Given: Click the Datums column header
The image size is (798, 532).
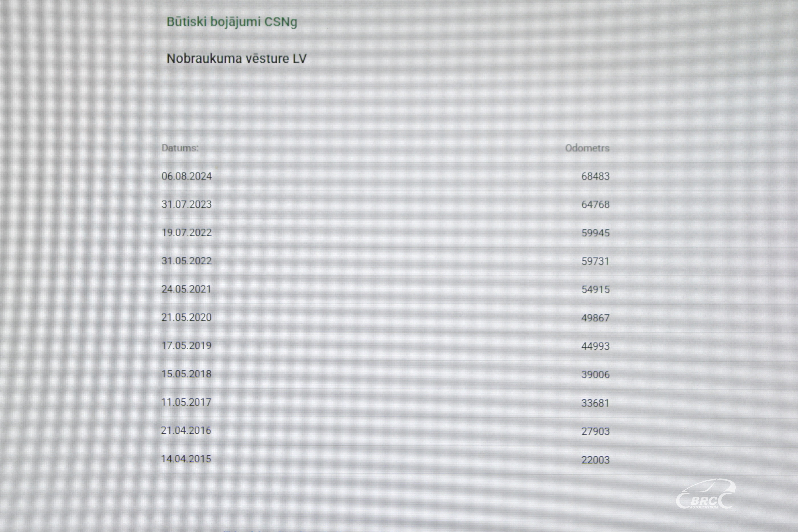Looking at the screenshot, I should click(x=180, y=148).
